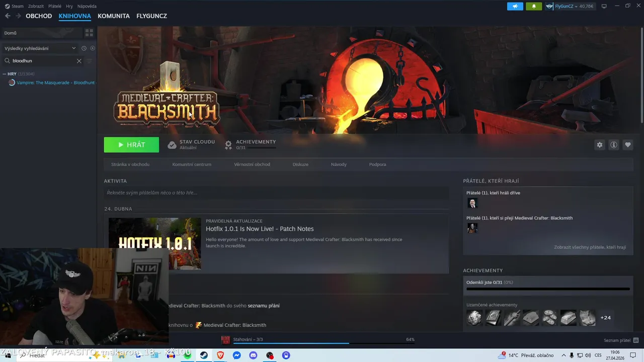The height and width of the screenshot is (362, 644).
Task: Open the coins locked achievement
Action: (x=549, y=318)
